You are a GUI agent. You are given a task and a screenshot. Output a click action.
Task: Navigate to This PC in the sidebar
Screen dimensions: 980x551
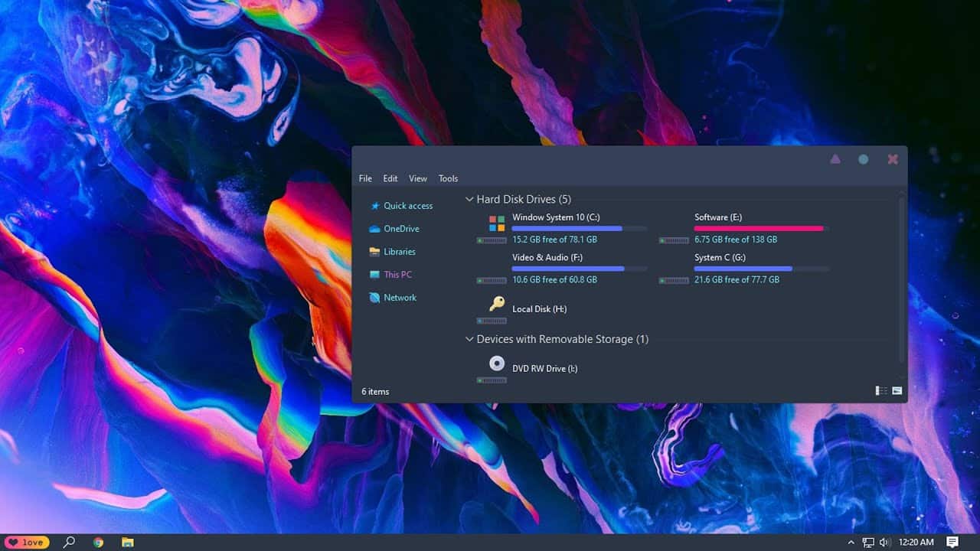point(397,274)
